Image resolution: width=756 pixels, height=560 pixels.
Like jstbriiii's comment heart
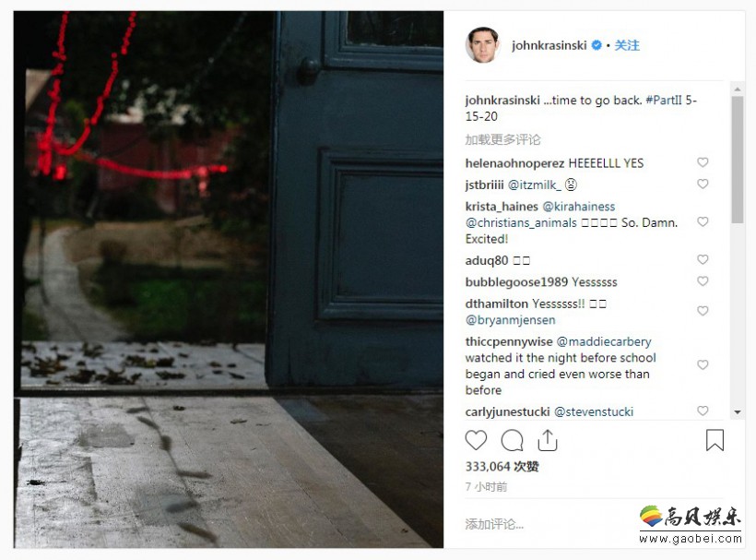click(703, 184)
